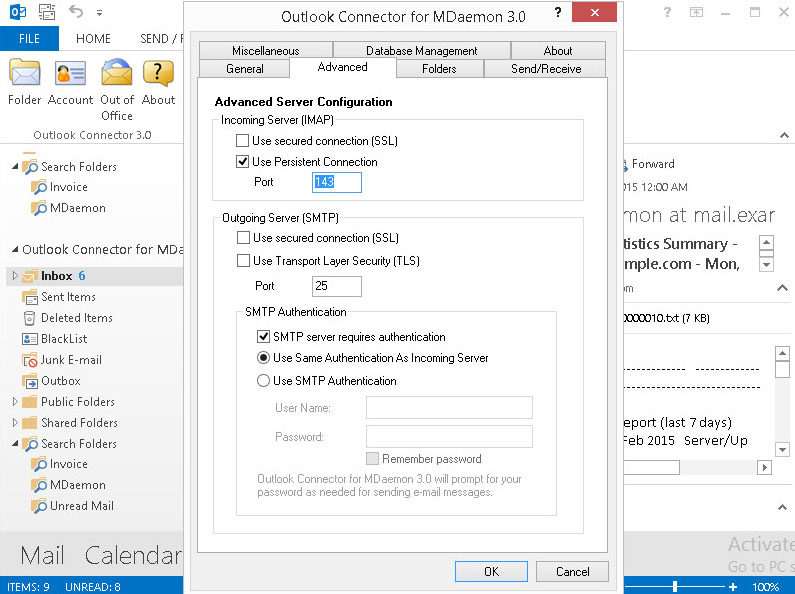
Task: Open the About tab in dialog
Action: pos(558,51)
